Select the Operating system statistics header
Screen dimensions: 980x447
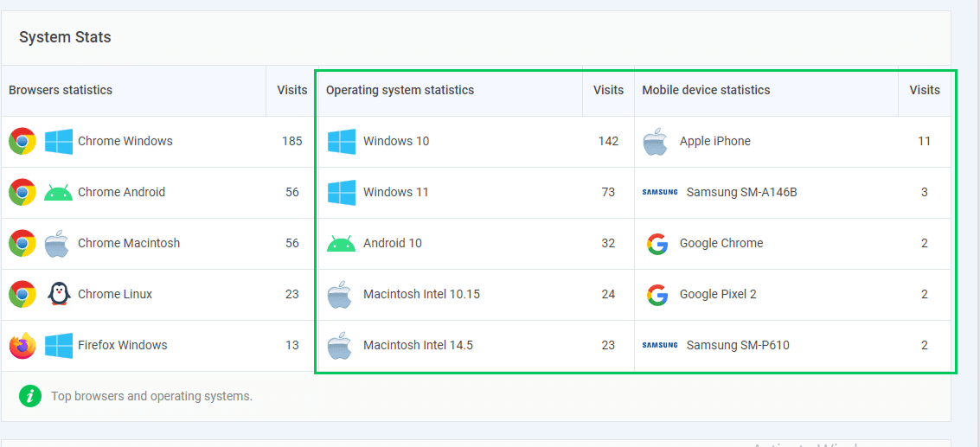click(400, 90)
